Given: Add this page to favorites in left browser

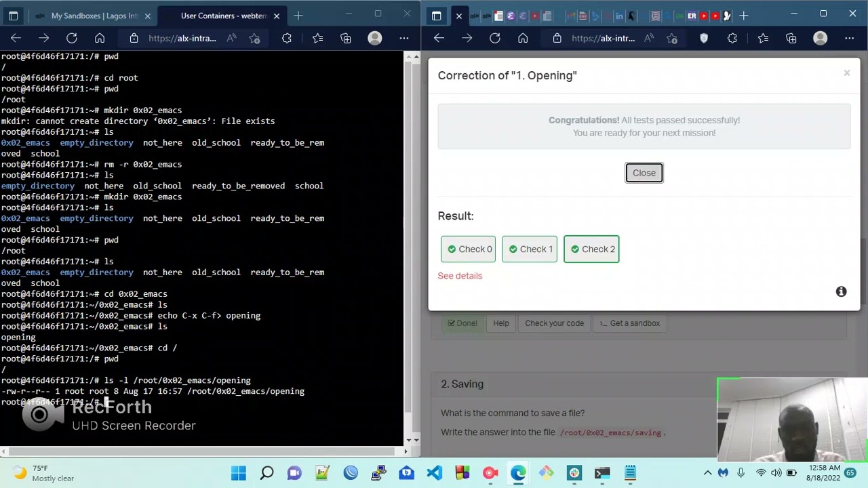Looking at the screenshot, I should pos(254,39).
